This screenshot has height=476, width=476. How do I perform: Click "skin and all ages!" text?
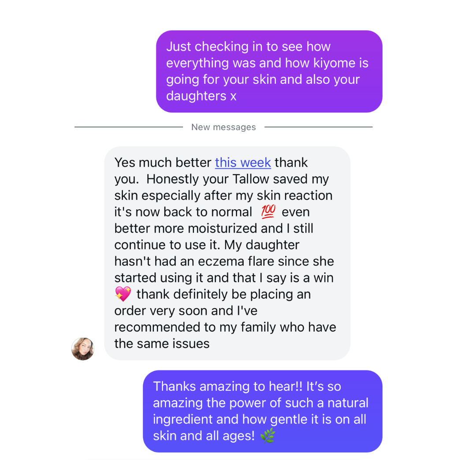[x=204, y=436]
